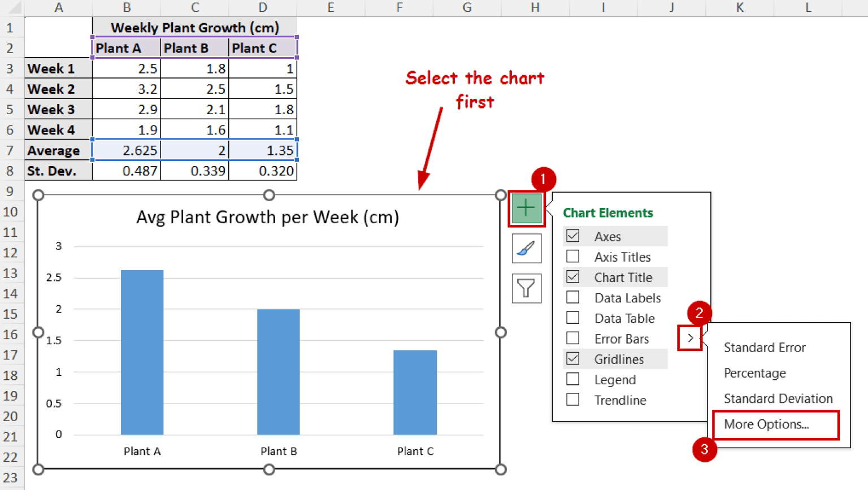Choose Percentage error bars
The height and width of the screenshot is (490, 868).
[754, 373]
